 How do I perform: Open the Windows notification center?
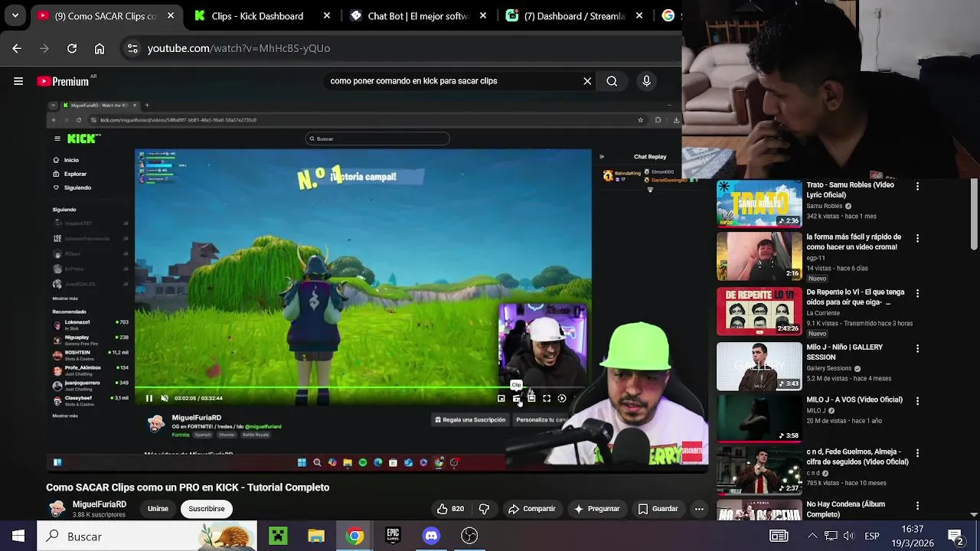pos(955,536)
